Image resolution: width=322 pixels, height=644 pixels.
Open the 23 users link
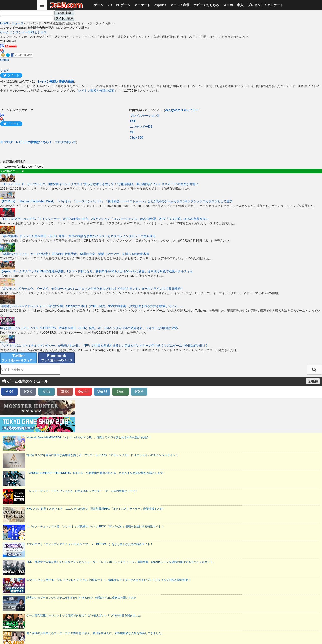[x=11, y=46]
